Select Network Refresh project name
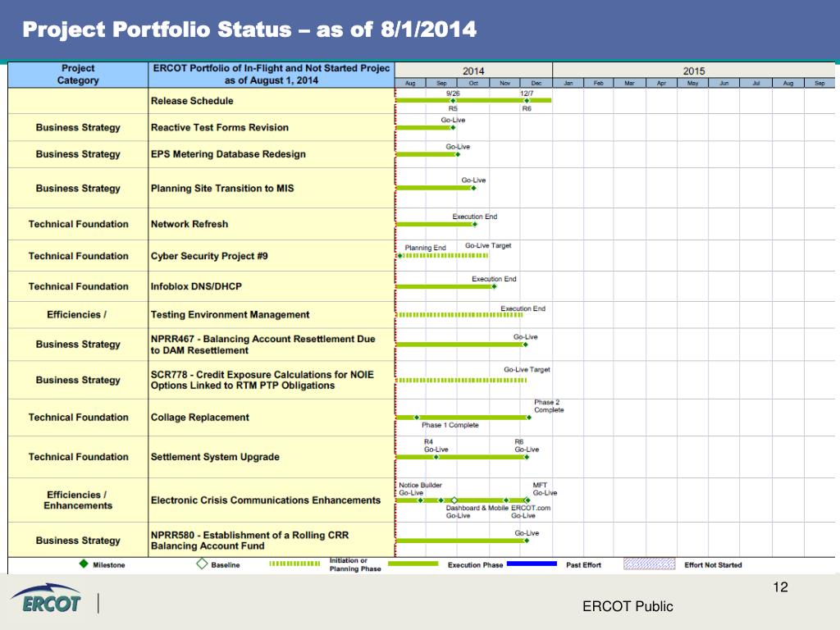 [x=189, y=224]
